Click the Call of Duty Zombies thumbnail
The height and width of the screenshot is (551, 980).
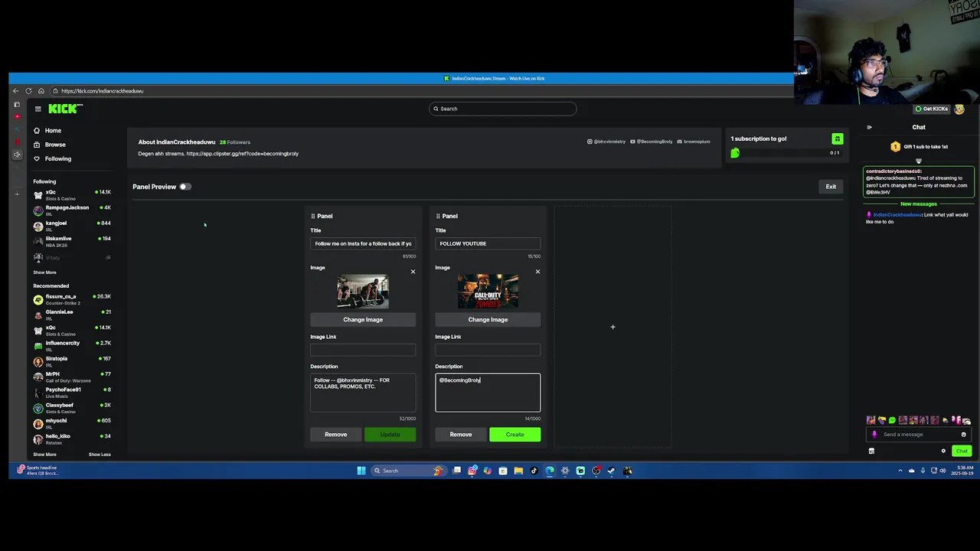[488, 292]
